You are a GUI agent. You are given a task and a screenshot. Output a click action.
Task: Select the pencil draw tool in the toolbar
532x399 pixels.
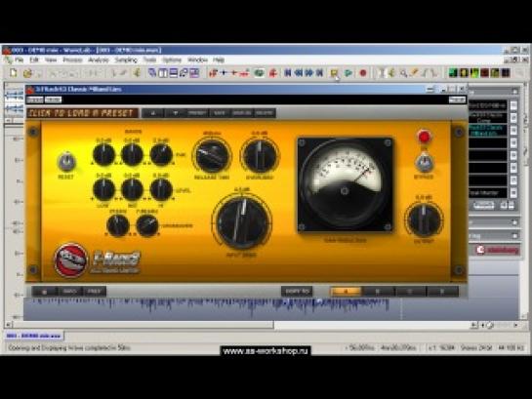click(414, 73)
